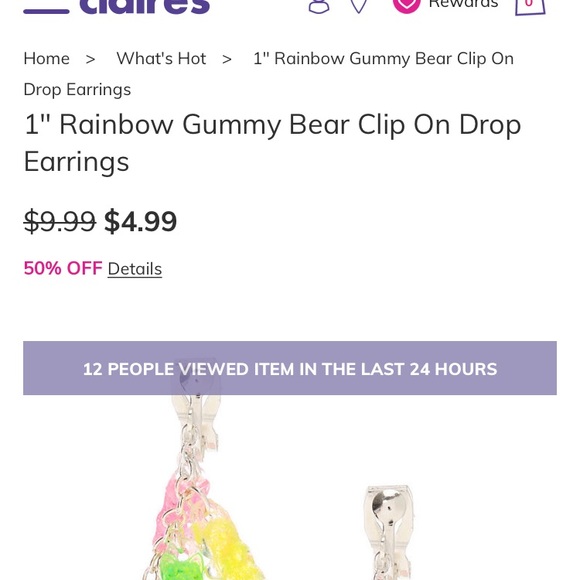Click the chevron after Home breadcrumb
580x580 pixels.
pyautogui.click(x=91, y=59)
